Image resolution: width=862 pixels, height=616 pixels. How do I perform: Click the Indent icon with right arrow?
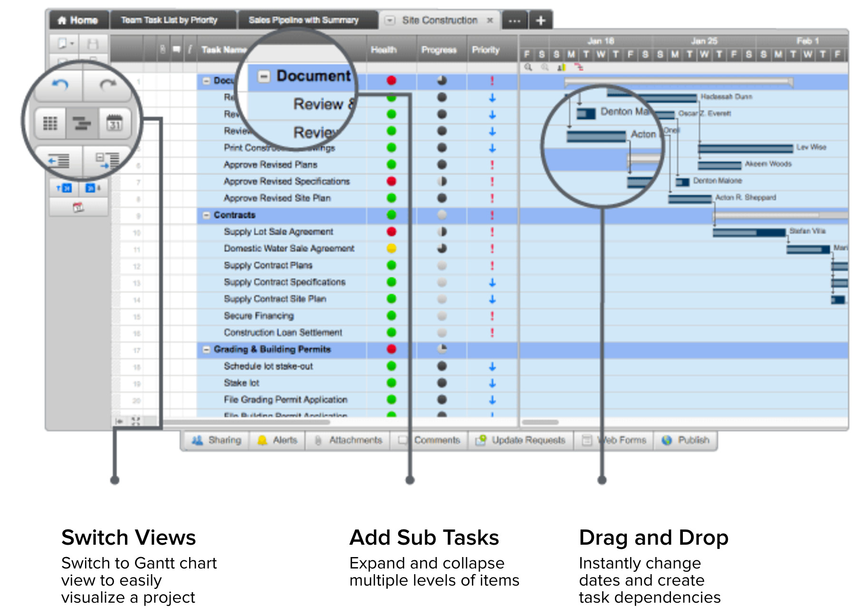click(x=107, y=161)
